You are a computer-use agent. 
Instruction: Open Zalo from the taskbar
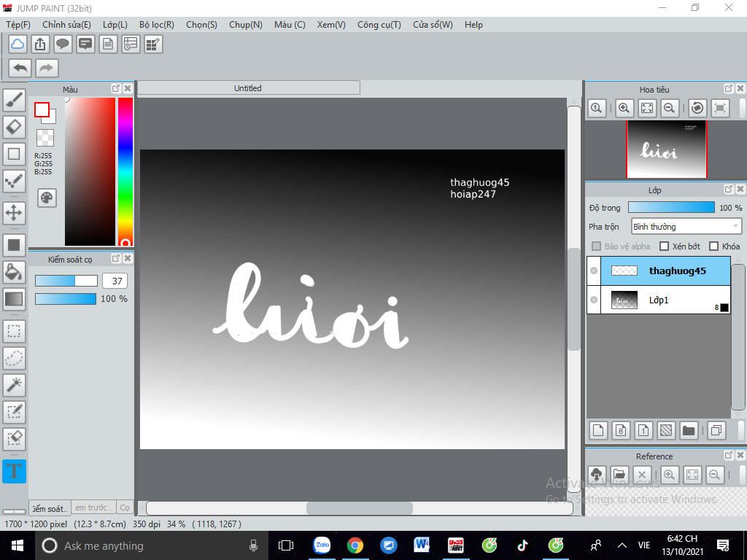click(322, 545)
